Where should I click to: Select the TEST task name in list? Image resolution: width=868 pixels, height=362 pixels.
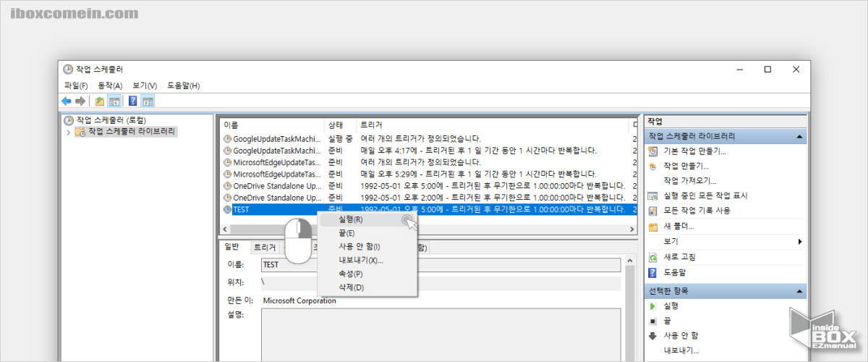[x=241, y=209]
